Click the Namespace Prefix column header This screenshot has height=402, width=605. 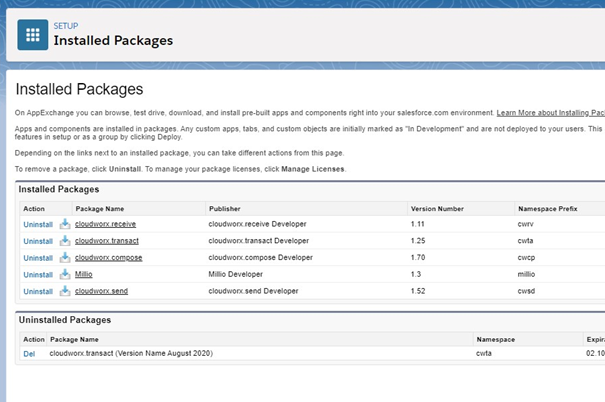pyautogui.click(x=548, y=209)
